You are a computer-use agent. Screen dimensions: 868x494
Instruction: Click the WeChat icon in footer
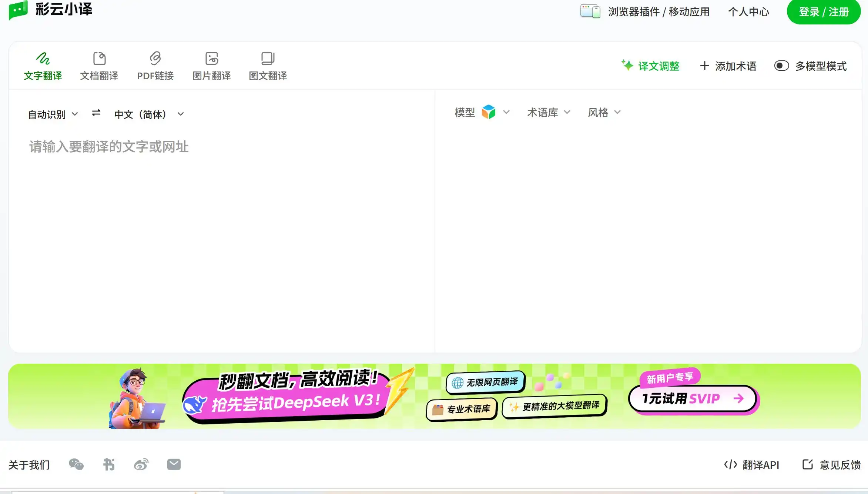[x=76, y=464]
